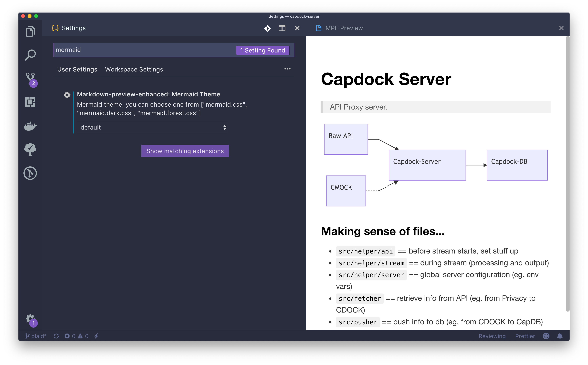Open the tree icon view in sidebar

tap(30, 149)
